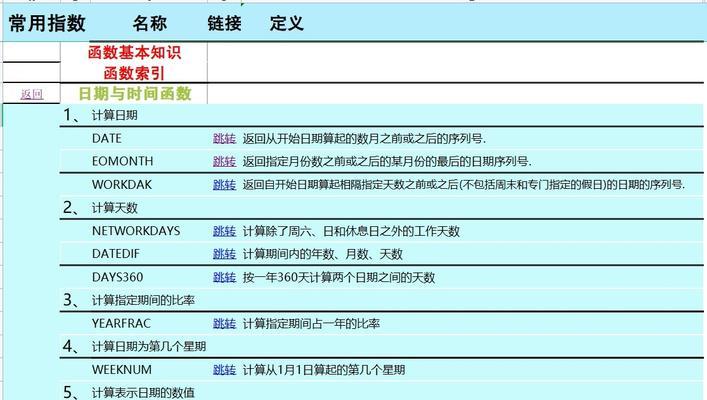Select the definition text for DATE

[x=364, y=138]
